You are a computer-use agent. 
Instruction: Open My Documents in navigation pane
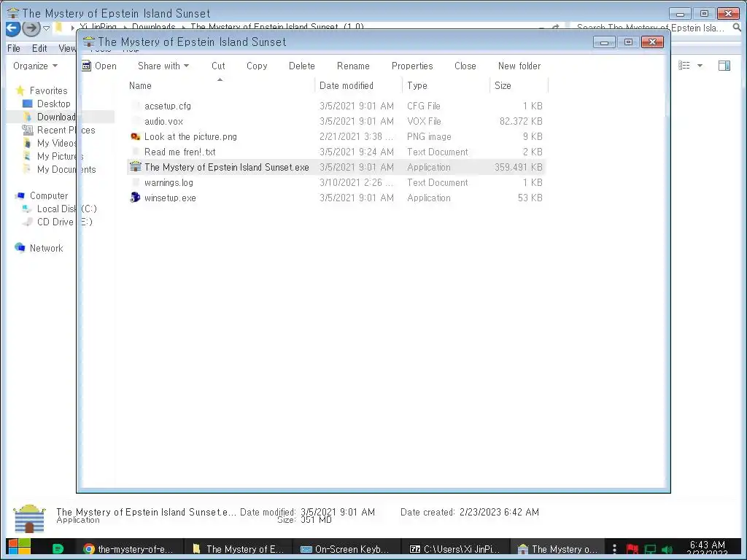[66, 169]
